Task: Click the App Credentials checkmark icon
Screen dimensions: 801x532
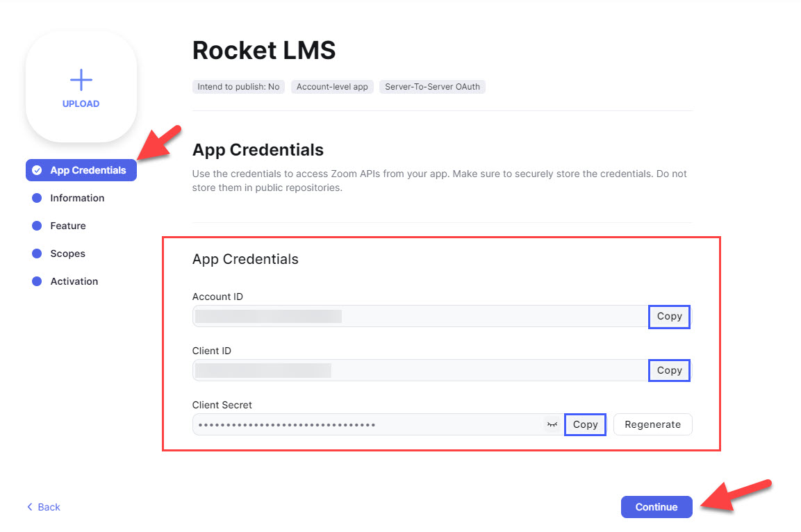Action: click(37, 170)
